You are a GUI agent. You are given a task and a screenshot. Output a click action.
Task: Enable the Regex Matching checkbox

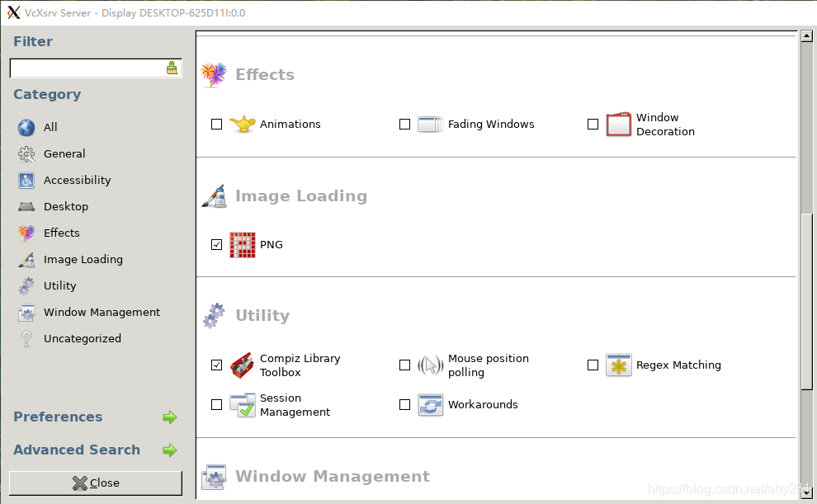click(x=593, y=365)
